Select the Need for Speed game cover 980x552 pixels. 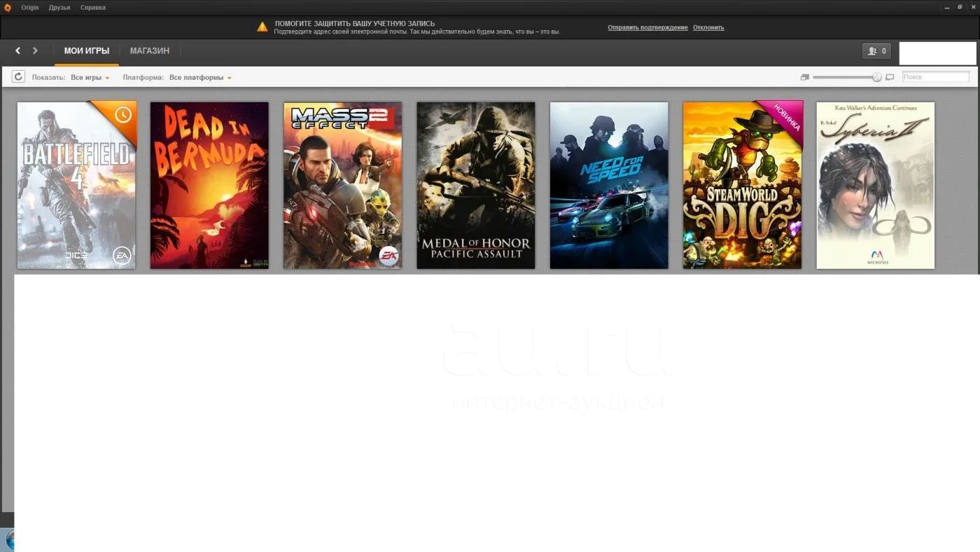[609, 186]
